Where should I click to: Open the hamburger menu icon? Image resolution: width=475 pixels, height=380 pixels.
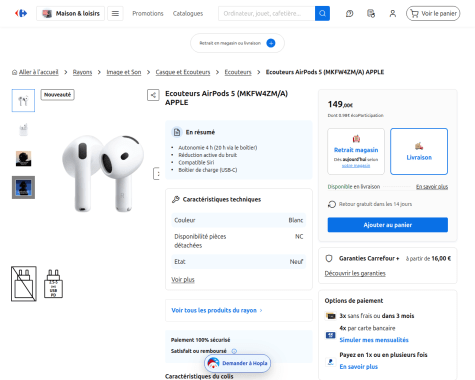pos(115,13)
